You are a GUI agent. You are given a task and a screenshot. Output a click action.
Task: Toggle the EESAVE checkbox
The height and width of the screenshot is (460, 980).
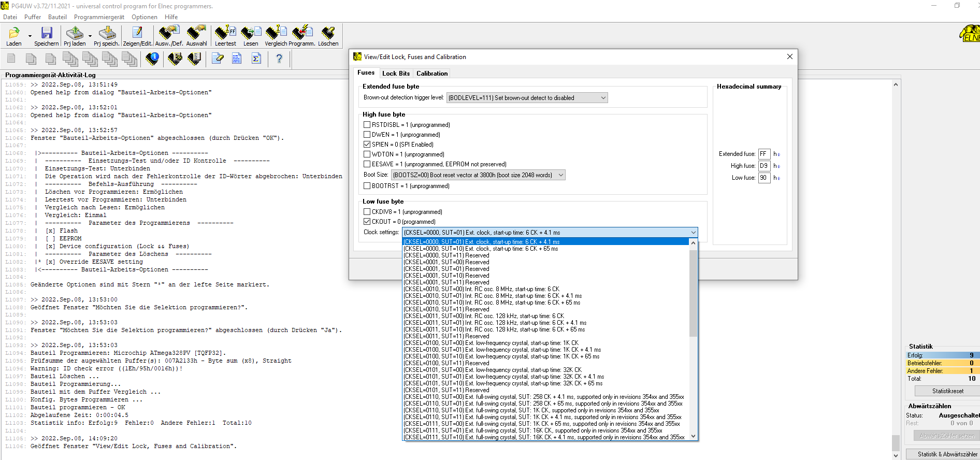(367, 164)
